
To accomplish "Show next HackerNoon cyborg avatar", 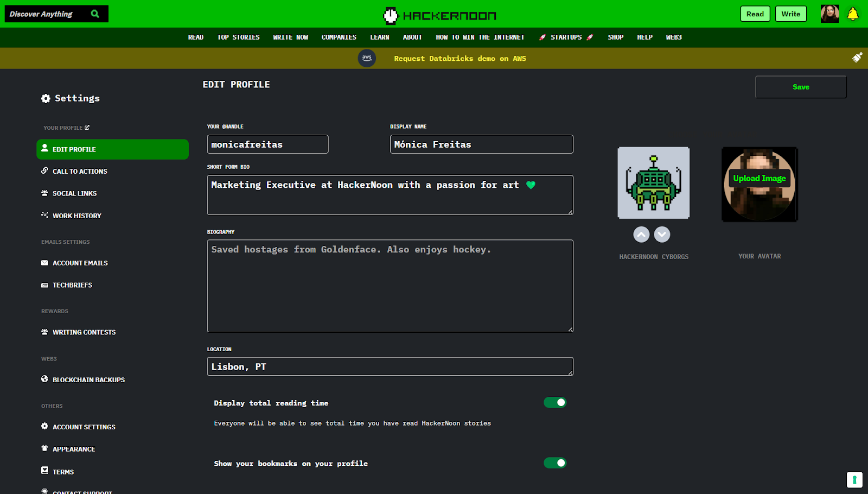I will tap(662, 235).
